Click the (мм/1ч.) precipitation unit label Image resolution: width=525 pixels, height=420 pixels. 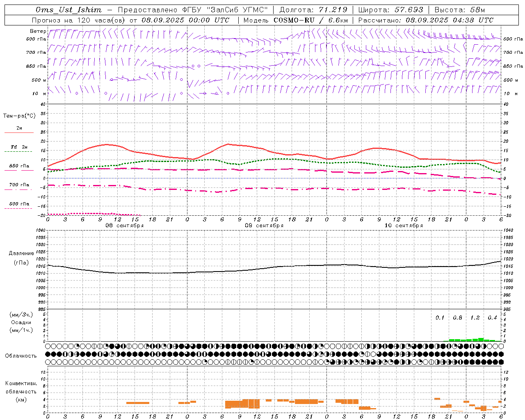pyautogui.click(x=21, y=330)
